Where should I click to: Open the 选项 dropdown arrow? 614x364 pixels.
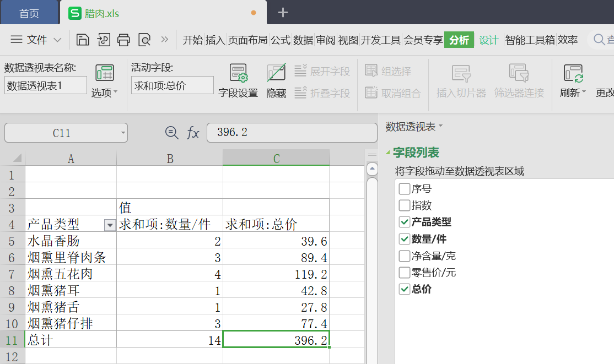tap(115, 93)
